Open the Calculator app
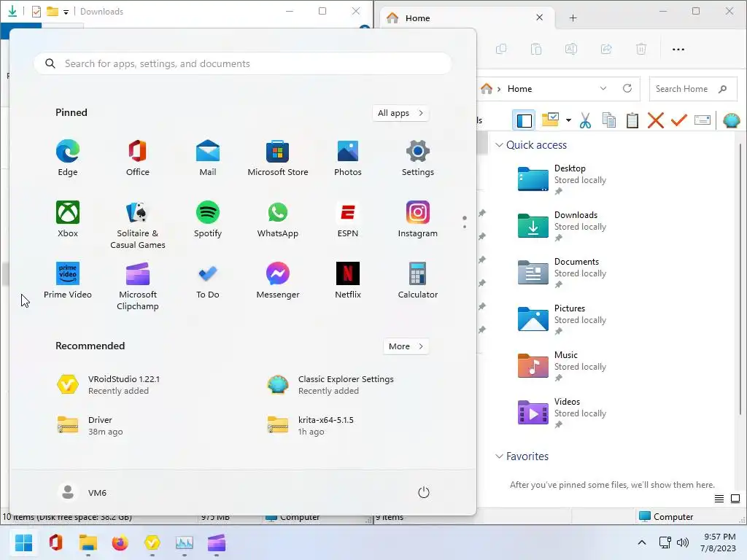 (418, 281)
